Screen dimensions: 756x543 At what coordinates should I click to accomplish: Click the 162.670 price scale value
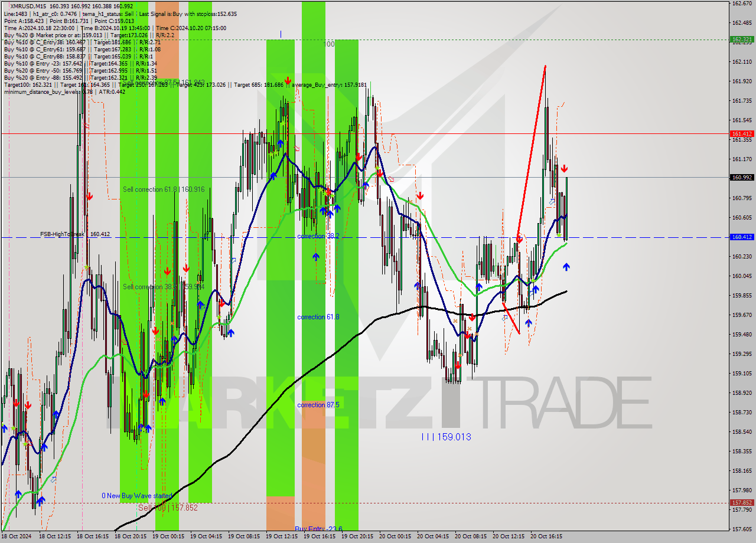[x=742, y=3]
